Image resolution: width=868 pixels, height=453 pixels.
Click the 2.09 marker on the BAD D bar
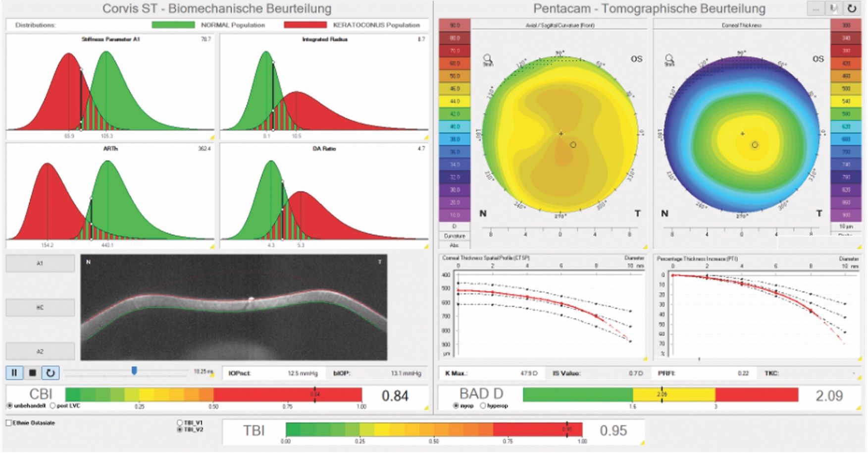point(662,395)
